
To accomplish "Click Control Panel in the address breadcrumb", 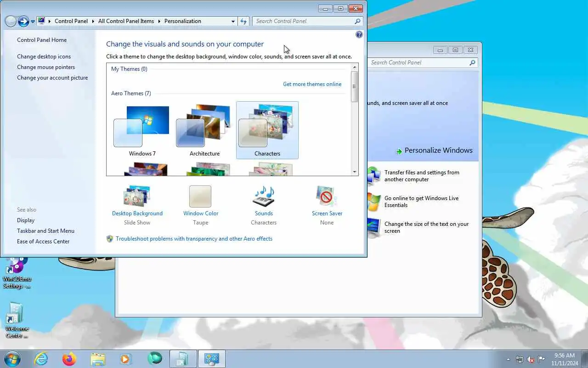I will click(x=71, y=21).
